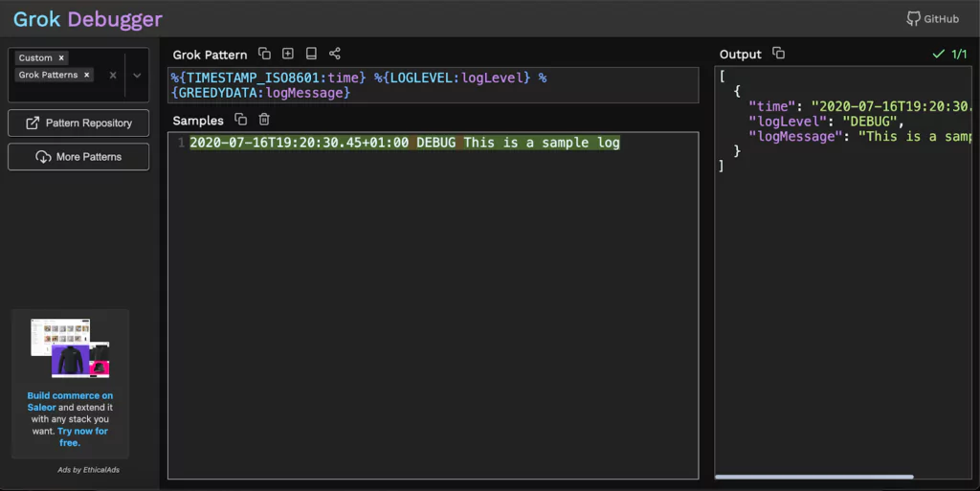Click the Grok Pattern heading label
Image resolution: width=980 pixels, height=491 pixels.
[210, 55]
